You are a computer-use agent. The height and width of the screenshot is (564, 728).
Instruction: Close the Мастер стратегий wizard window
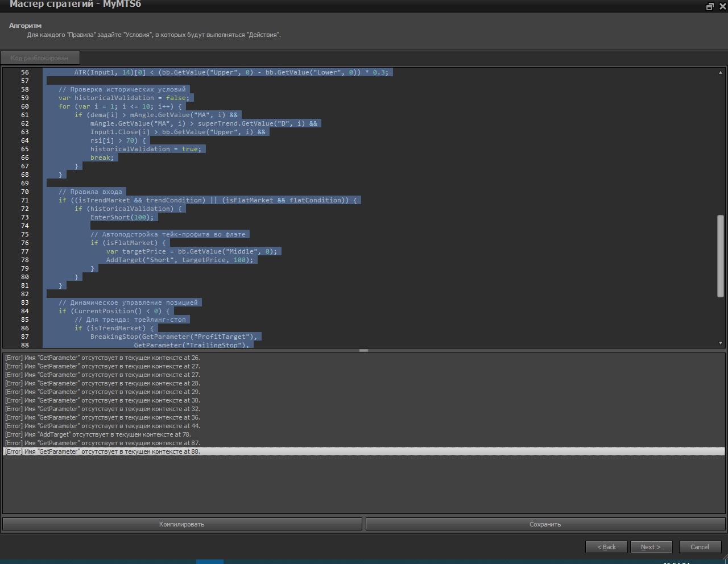(x=722, y=6)
